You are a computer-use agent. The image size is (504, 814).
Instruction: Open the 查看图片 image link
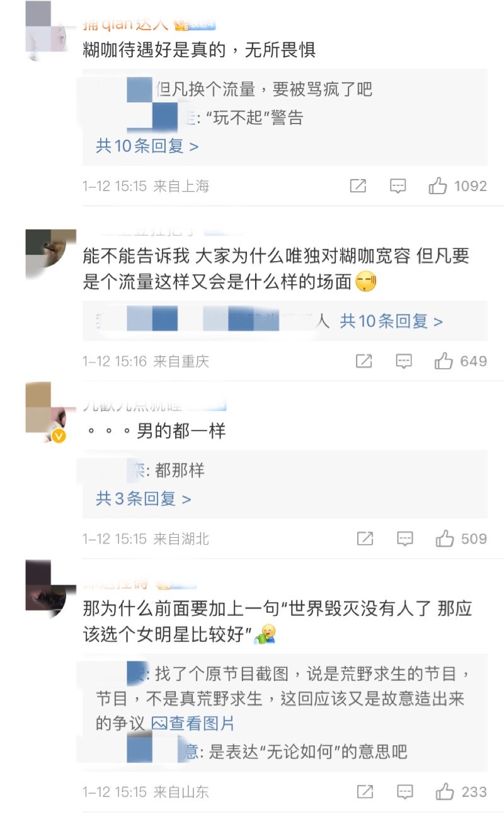(193, 723)
